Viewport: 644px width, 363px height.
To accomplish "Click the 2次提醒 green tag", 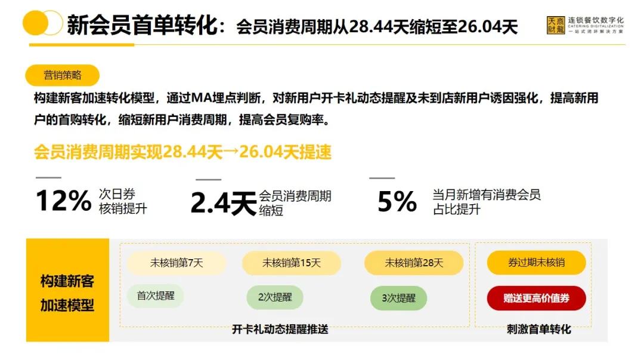I will (275, 297).
